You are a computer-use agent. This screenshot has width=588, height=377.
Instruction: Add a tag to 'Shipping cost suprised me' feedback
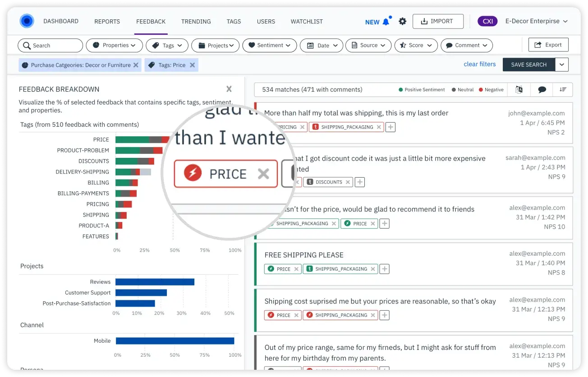point(384,315)
